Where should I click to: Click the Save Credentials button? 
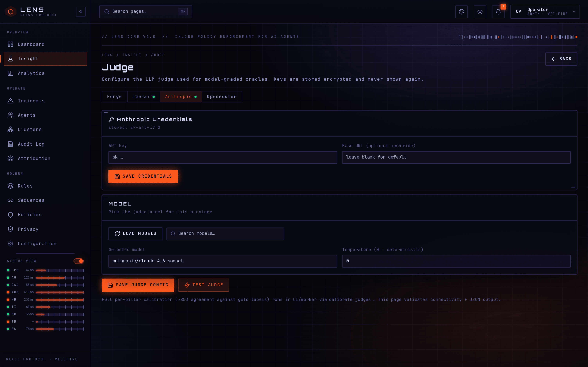pos(143,177)
